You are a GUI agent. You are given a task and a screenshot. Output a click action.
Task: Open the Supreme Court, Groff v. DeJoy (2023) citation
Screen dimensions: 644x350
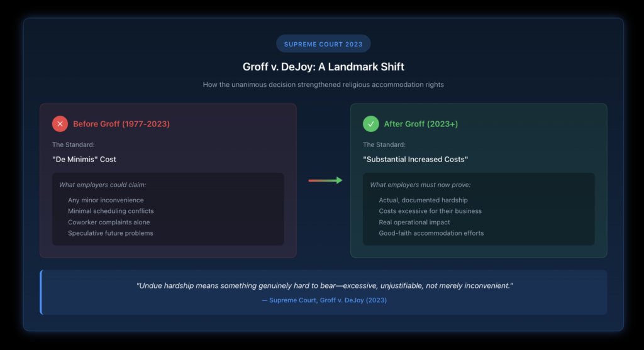[x=324, y=300]
